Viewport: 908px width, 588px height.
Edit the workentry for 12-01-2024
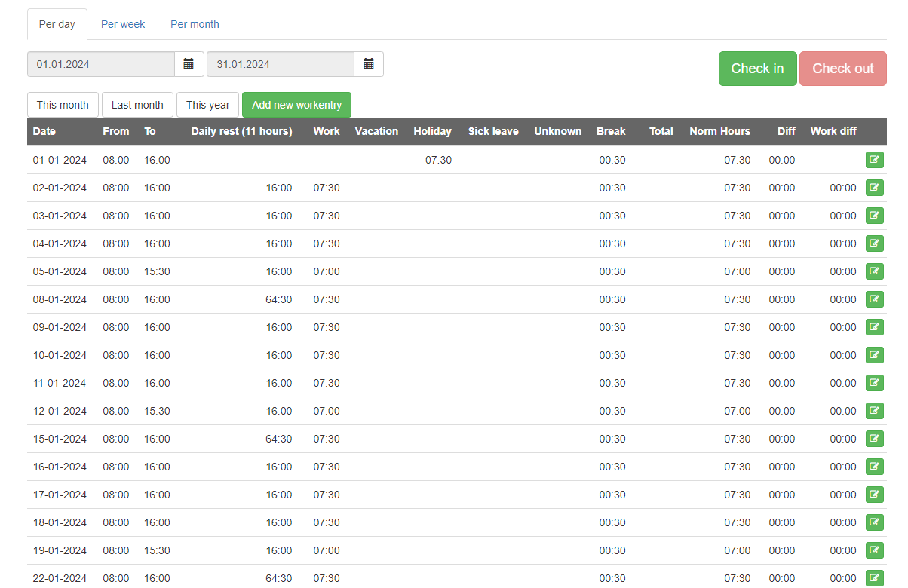pyautogui.click(x=874, y=411)
